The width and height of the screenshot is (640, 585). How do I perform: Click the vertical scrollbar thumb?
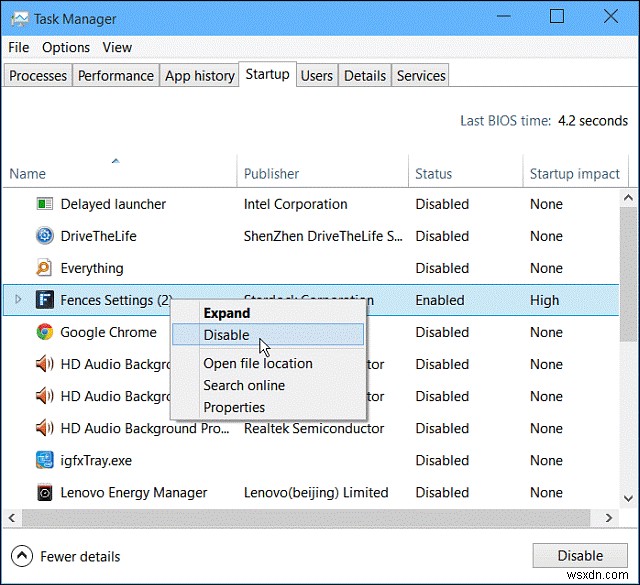(x=628, y=274)
